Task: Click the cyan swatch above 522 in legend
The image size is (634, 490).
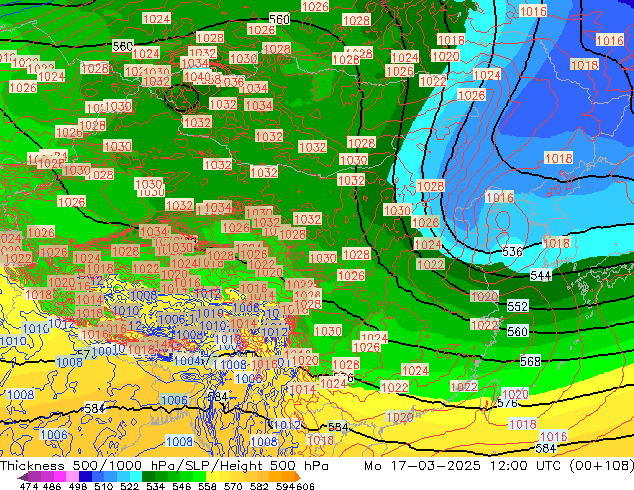Action: click(x=136, y=477)
